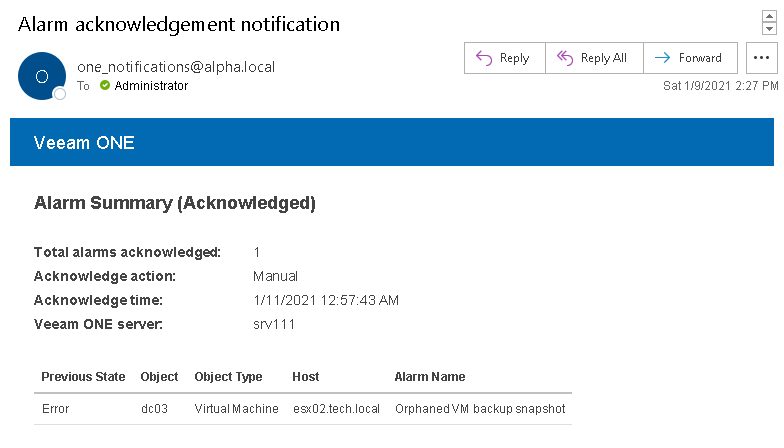Click the Host column header

click(x=306, y=377)
